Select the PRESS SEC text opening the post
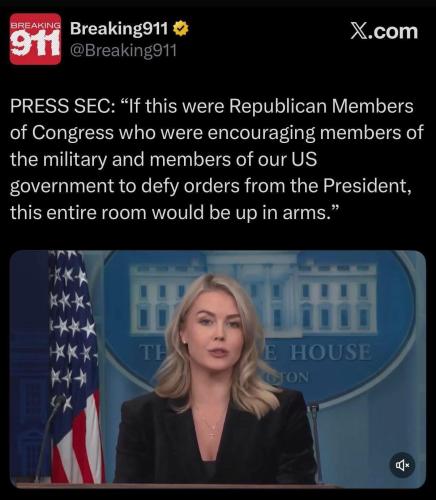 [x=60, y=106]
